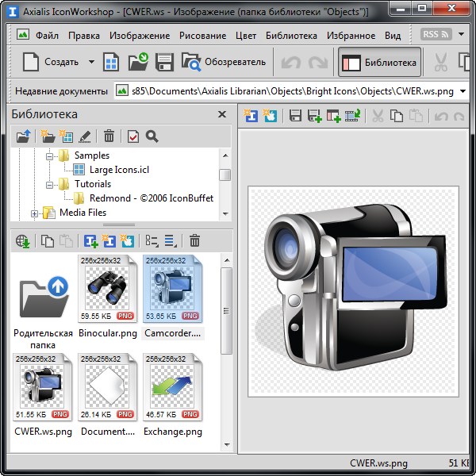The image size is (476, 476).
Task: Click the save icon in image editor toolbar
Action: [295, 117]
